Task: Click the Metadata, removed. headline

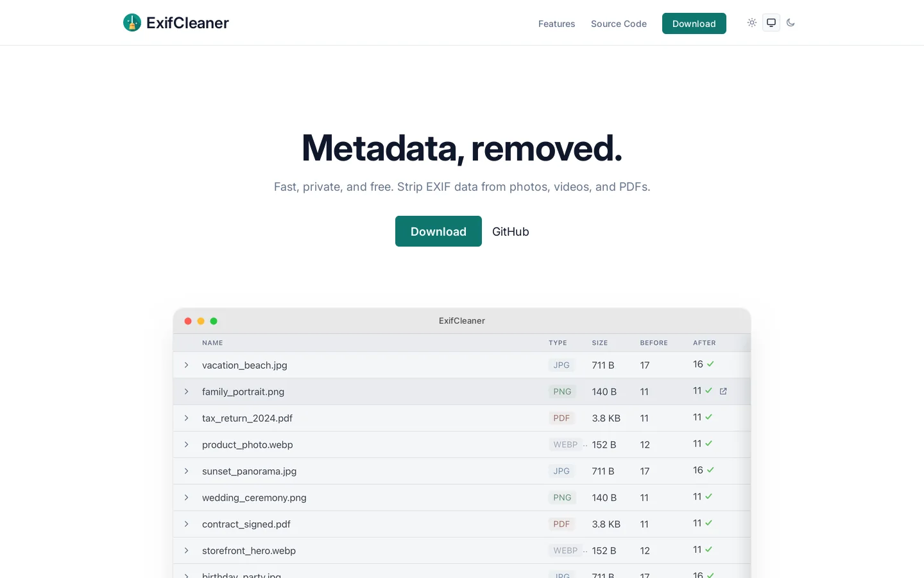Action: click(462, 148)
